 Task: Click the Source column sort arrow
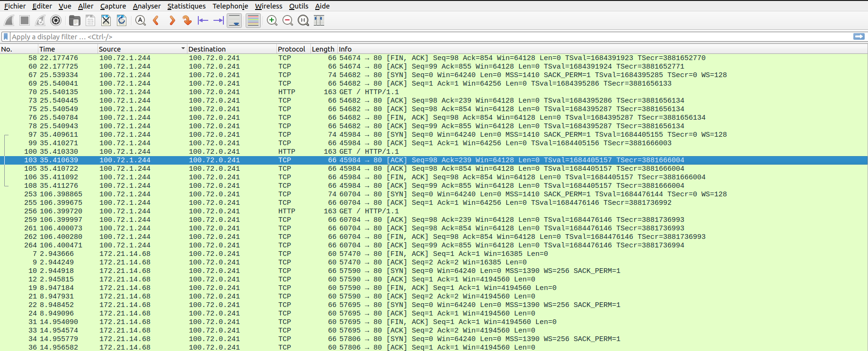(183, 49)
